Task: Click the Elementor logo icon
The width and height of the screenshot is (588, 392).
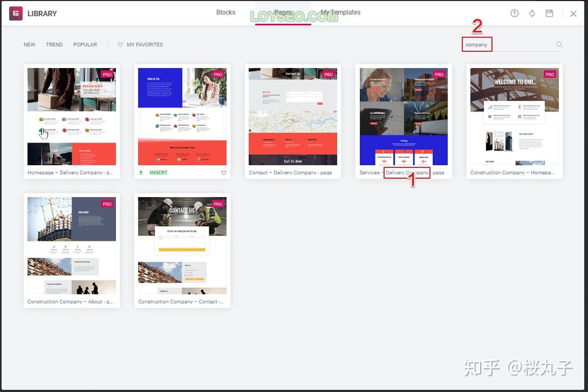Action: click(16, 13)
